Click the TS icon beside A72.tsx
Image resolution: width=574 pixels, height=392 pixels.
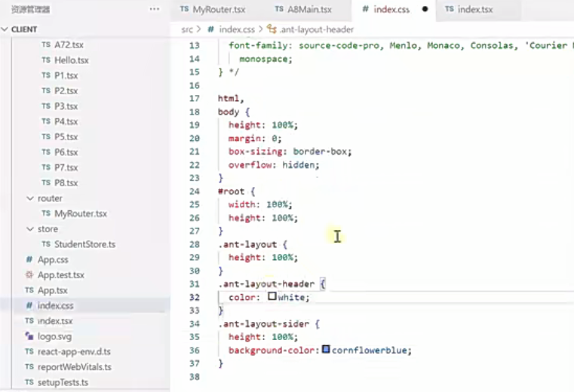pos(46,44)
